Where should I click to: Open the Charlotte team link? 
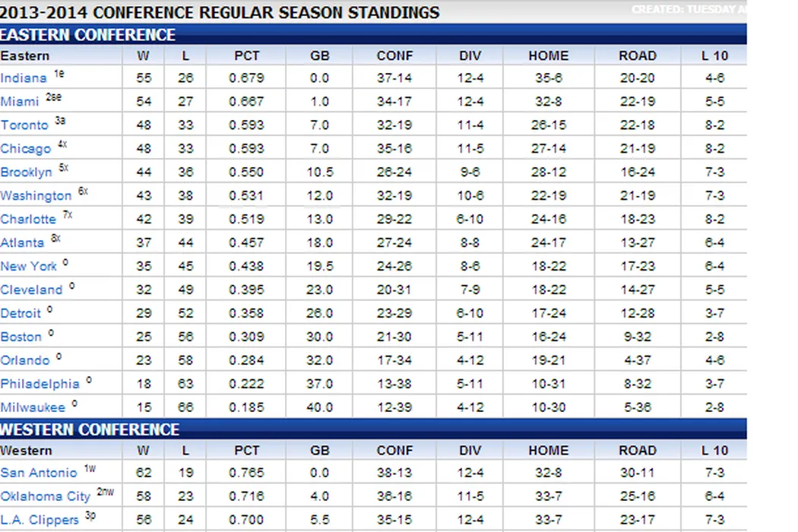[x=28, y=220]
